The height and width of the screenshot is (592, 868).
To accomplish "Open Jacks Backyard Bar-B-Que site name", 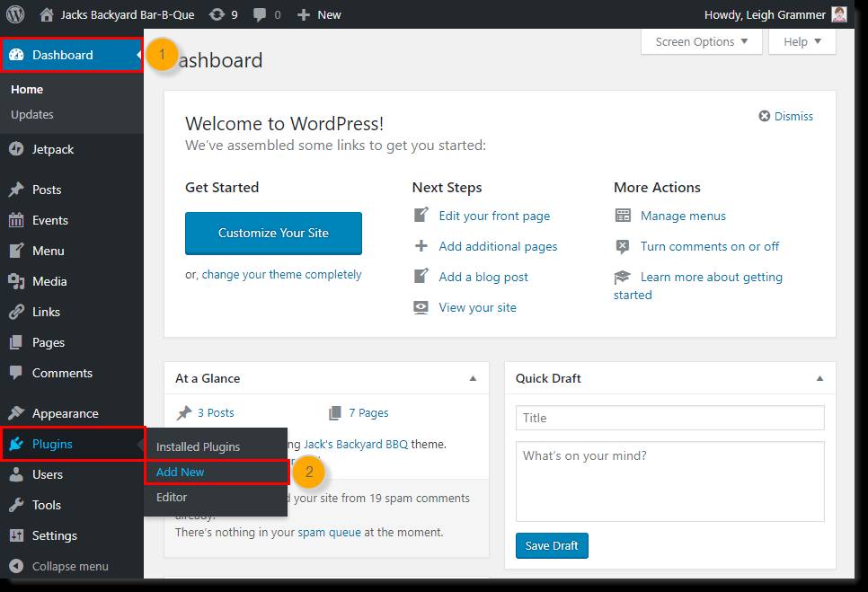I will point(128,15).
